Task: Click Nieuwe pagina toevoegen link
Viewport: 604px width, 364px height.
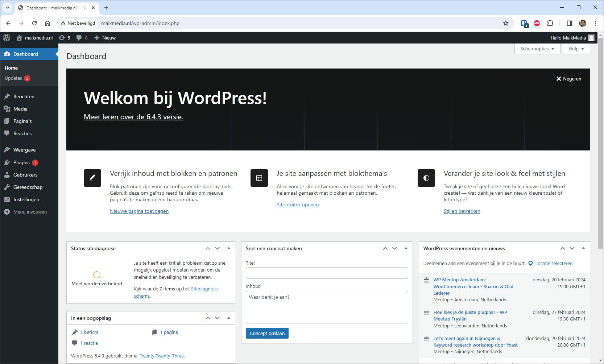Action: (139, 211)
